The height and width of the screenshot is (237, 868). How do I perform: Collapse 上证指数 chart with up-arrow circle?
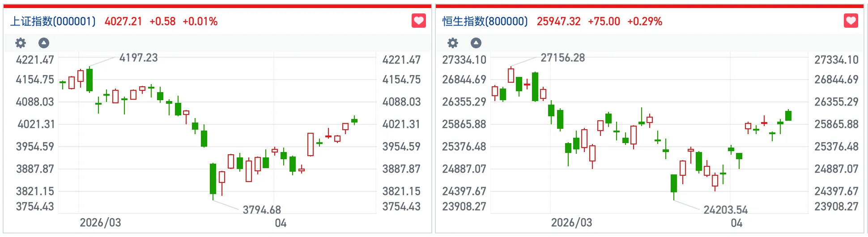pyautogui.click(x=44, y=43)
